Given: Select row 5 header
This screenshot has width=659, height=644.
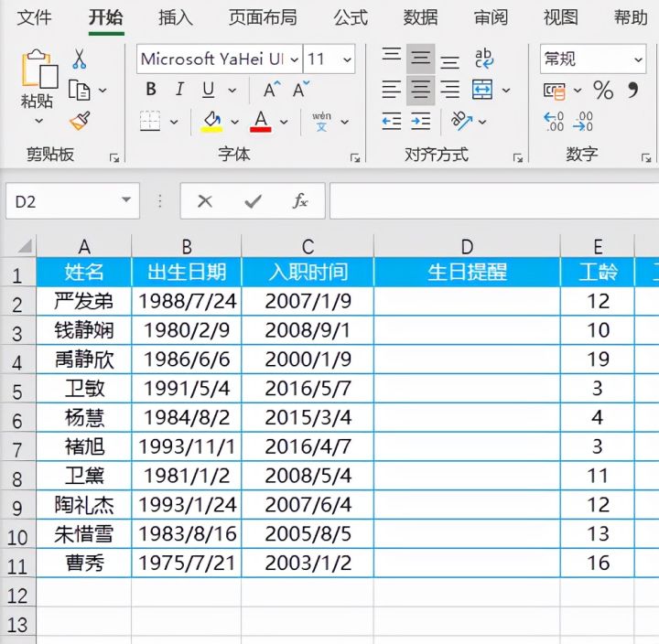Looking at the screenshot, I should coord(17,390).
